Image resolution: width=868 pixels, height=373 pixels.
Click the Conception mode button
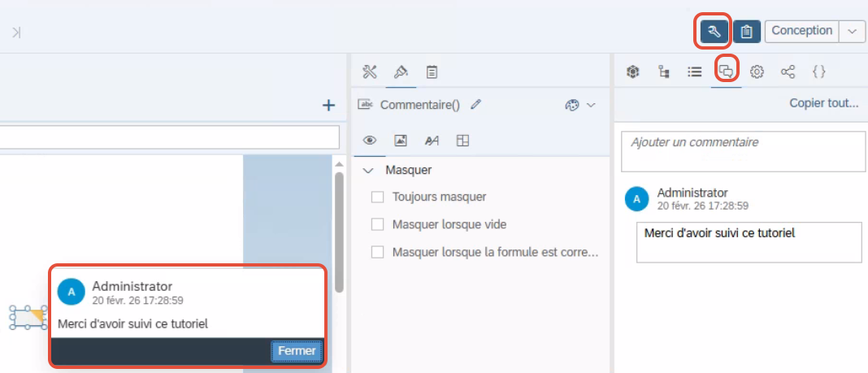(x=801, y=31)
